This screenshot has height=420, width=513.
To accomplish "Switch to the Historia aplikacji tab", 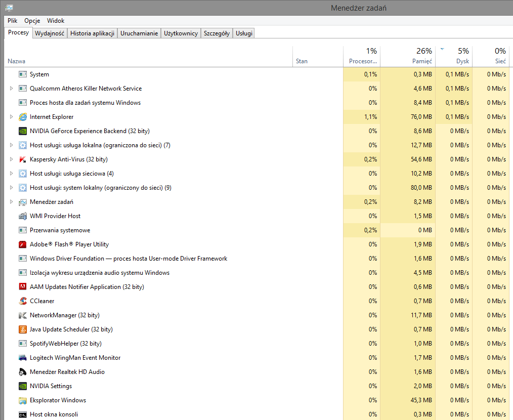I will (92, 33).
